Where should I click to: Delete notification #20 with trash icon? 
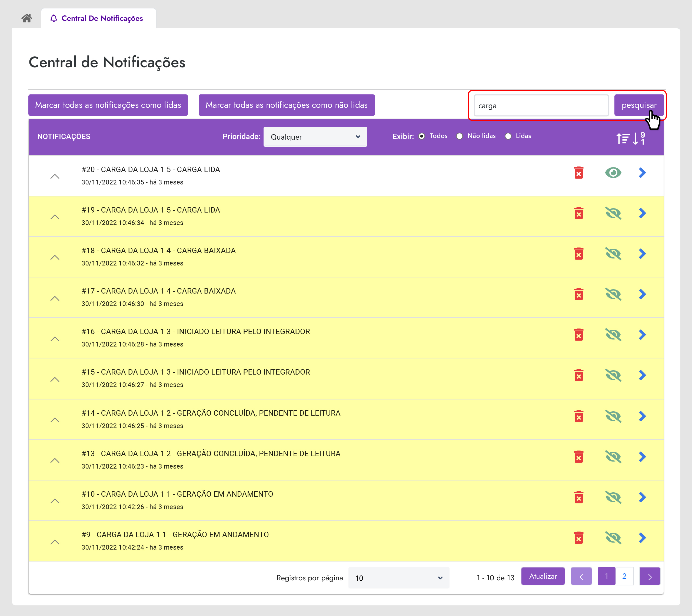point(578,173)
